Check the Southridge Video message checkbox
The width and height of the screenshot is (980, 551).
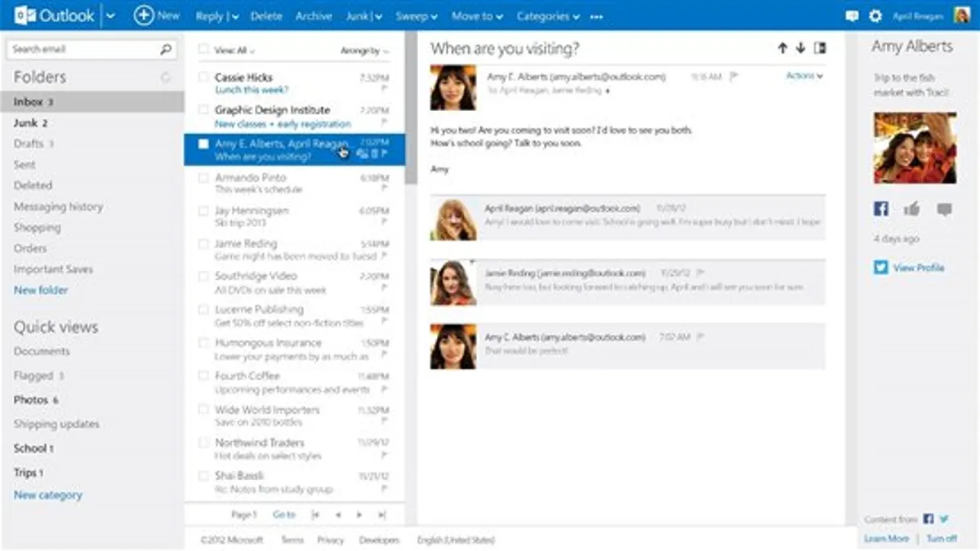tap(203, 277)
